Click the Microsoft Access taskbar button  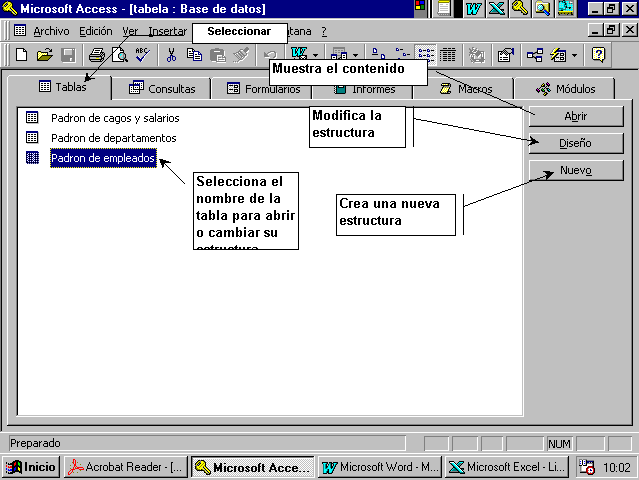(253, 467)
